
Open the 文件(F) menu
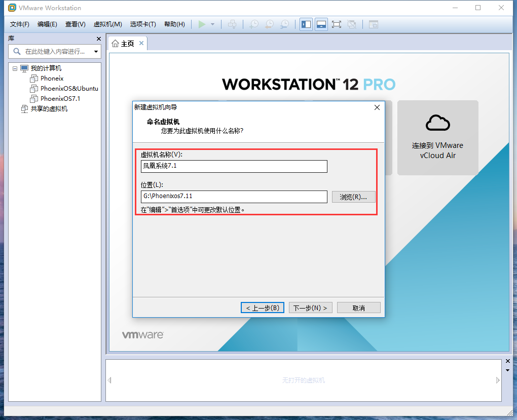[19, 24]
